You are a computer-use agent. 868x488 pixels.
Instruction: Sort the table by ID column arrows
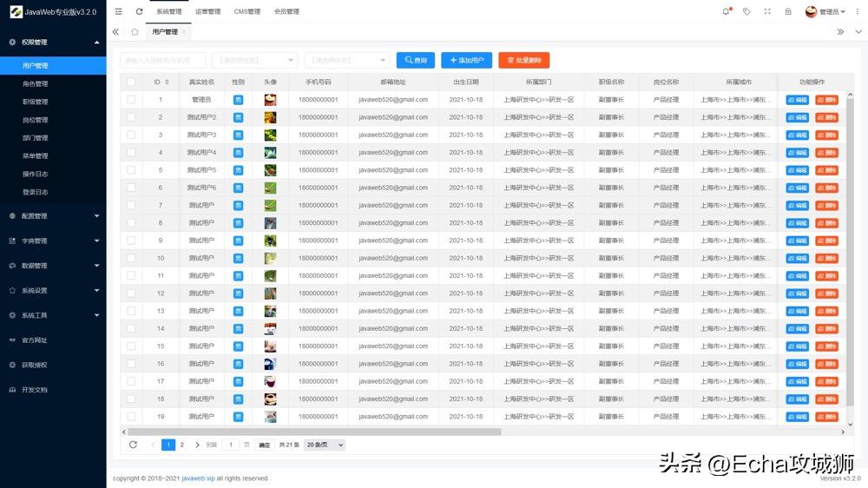point(167,82)
